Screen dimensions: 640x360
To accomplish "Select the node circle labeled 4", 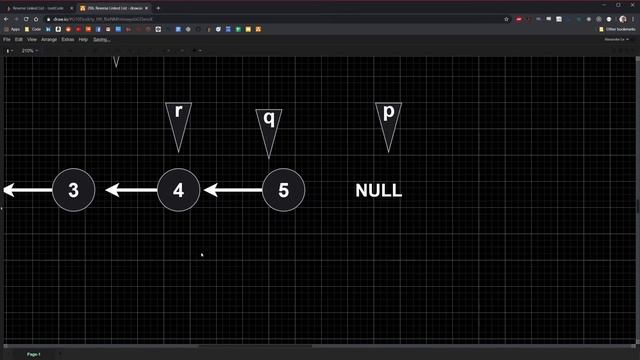I will tap(178, 190).
